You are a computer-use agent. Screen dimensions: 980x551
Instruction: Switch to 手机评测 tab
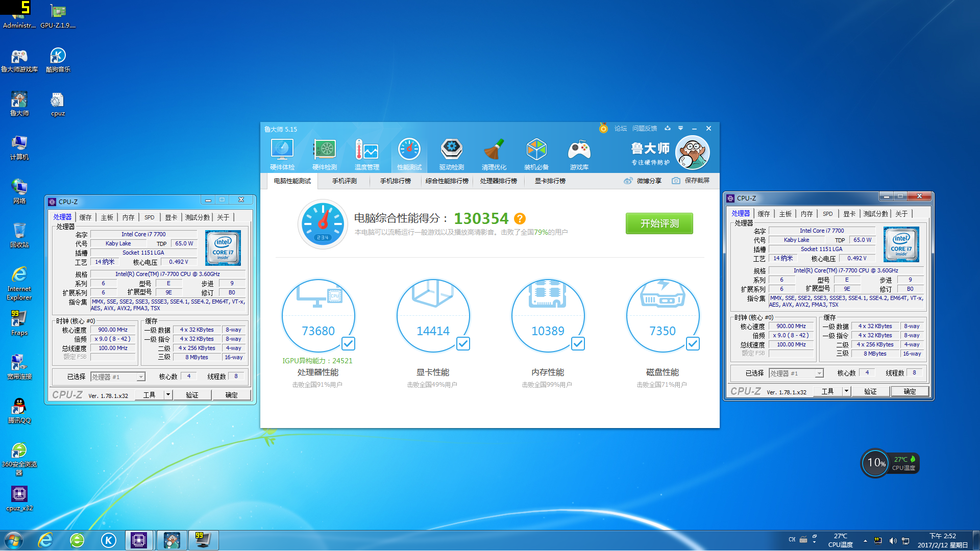coord(345,181)
